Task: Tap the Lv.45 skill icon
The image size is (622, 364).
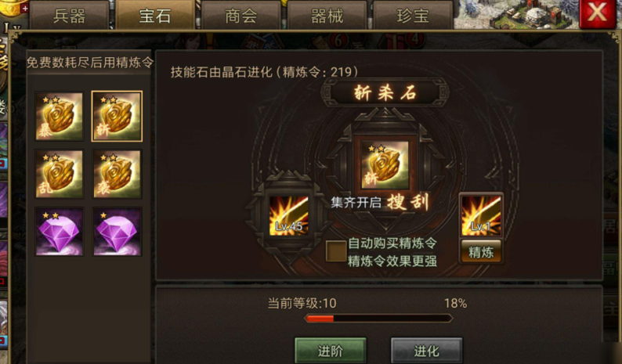Action: click(289, 216)
